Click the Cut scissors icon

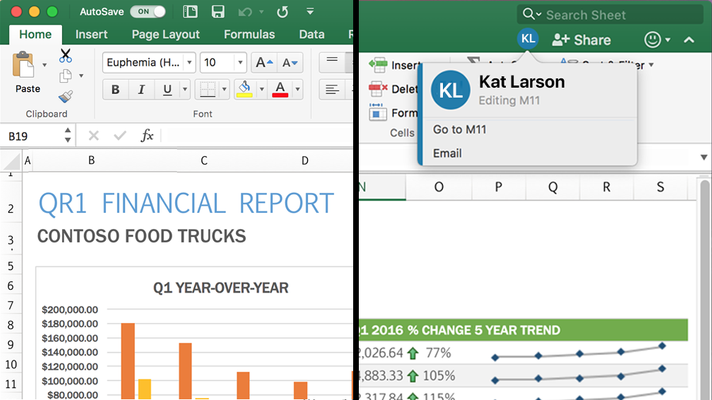pos(65,56)
